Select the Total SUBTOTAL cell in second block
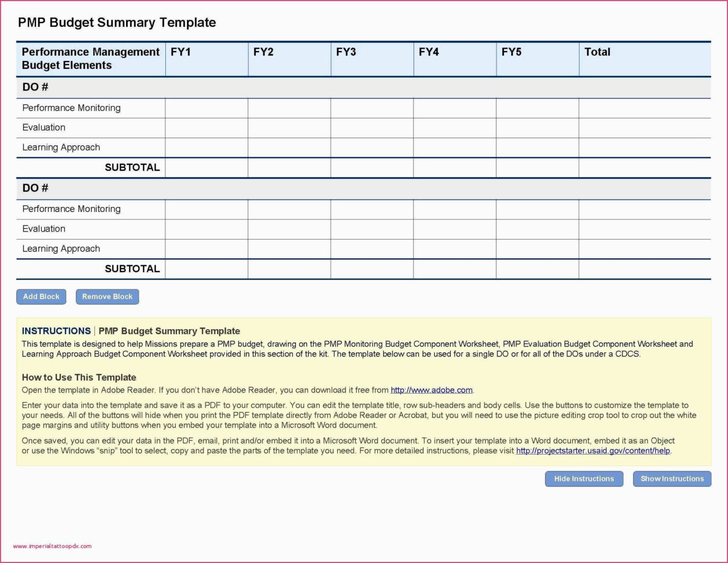This screenshot has width=728, height=563. [644, 268]
